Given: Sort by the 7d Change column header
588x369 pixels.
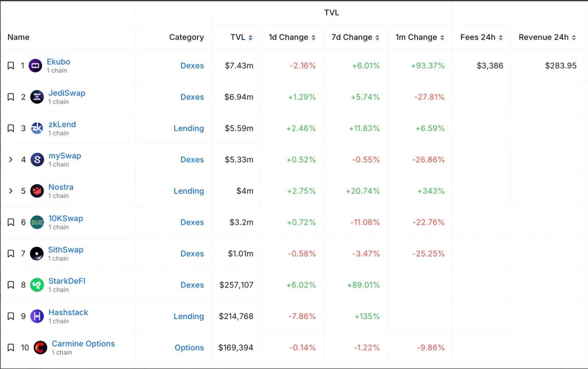Looking at the screenshot, I should pos(355,37).
